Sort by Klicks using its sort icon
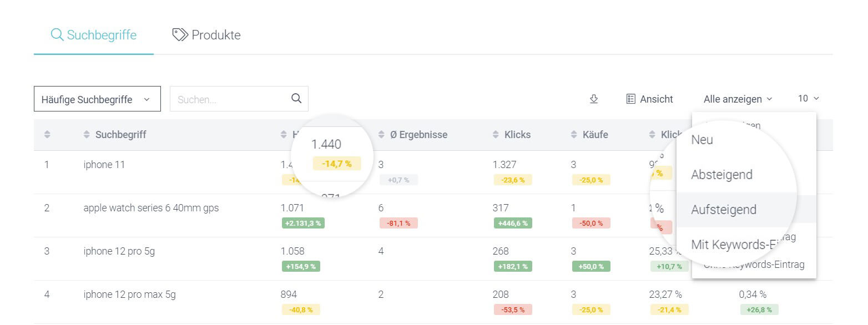 tap(496, 134)
